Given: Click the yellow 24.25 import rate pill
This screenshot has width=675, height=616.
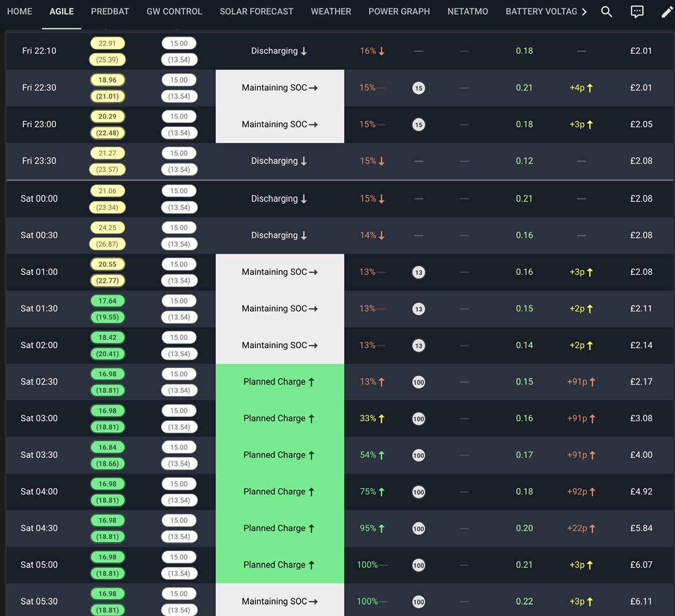Looking at the screenshot, I should [108, 227].
